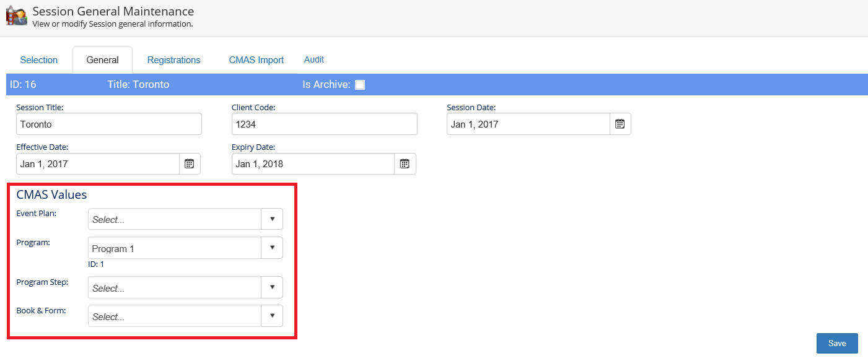The height and width of the screenshot is (361, 868).
Task: Open the Expiry Date calendar picker
Action: coord(405,164)
